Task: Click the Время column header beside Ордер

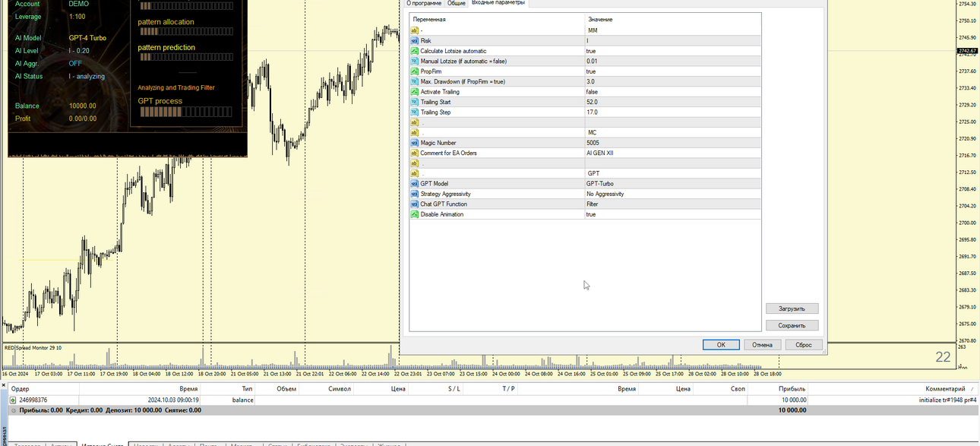Action: (141, 388)
